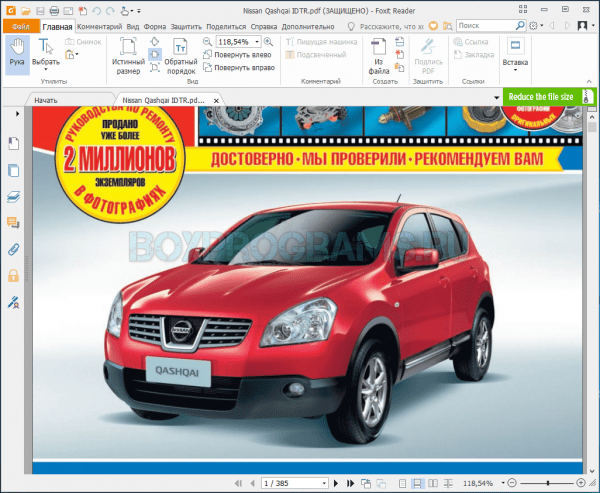Open the Вид ribbon tab

[x=133, y=26]
